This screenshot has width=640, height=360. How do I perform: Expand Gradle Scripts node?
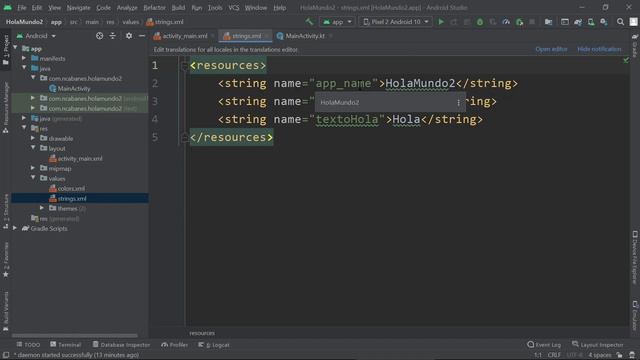16,228
